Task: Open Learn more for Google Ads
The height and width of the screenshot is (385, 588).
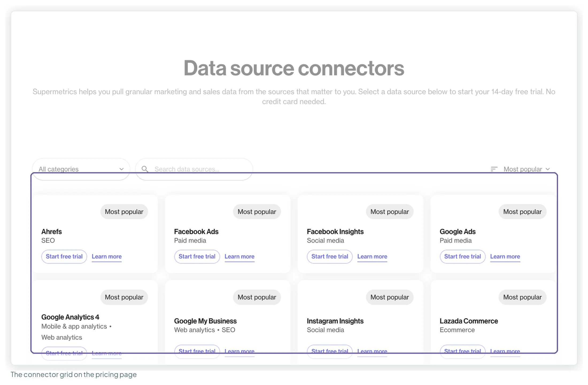Action: [x=505, y=257]
